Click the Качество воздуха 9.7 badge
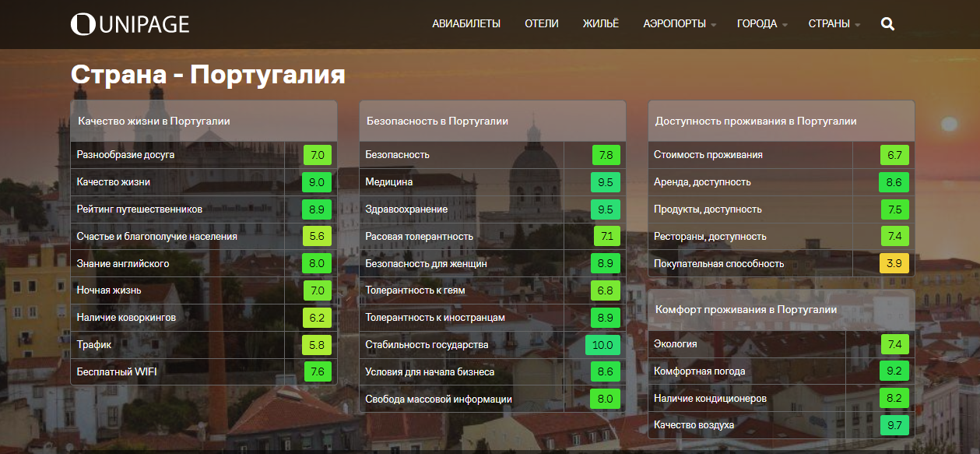The width and height of the screenshot is (980, 454). (x=894, y=426)
